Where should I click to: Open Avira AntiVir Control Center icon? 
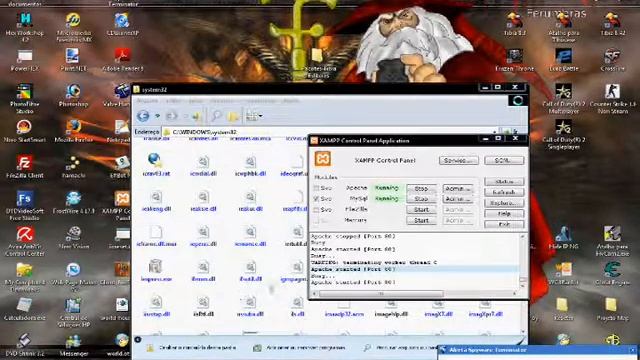pyautogui.click(x=24, y=241)
